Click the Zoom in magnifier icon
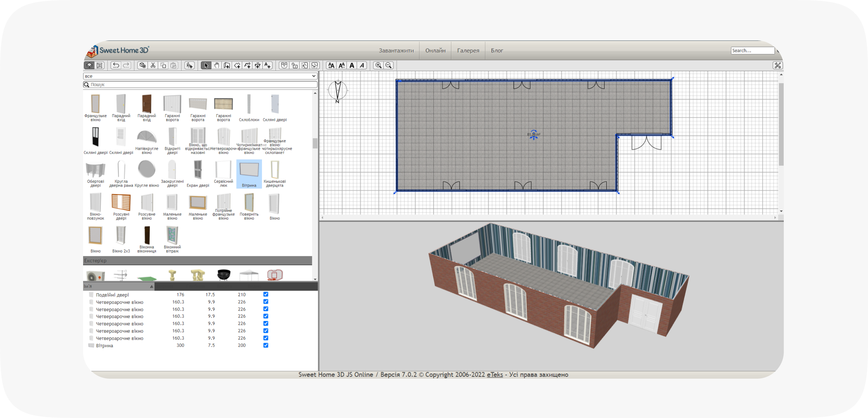Screen dimensions: 868x418 (378, 65)
